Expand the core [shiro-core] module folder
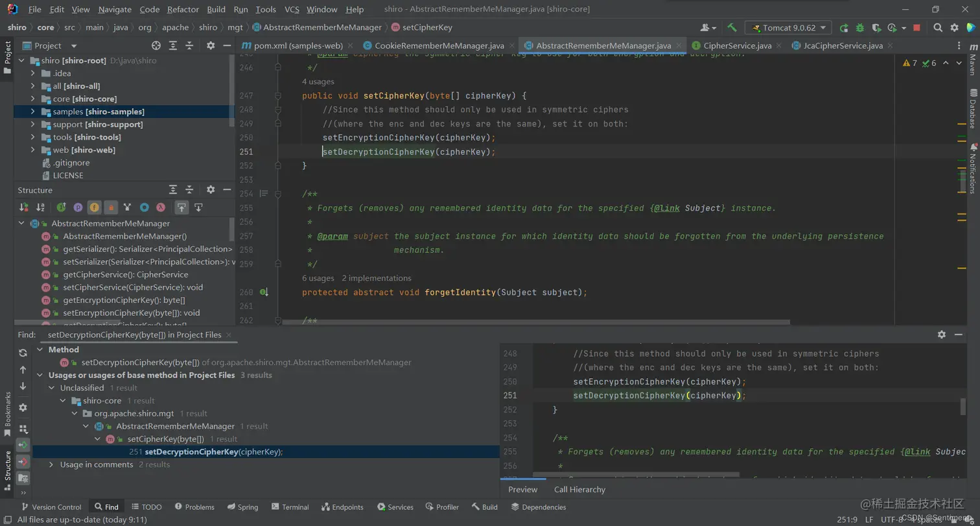The width and height of the screenshot is (980, 526). coord(32,99)
